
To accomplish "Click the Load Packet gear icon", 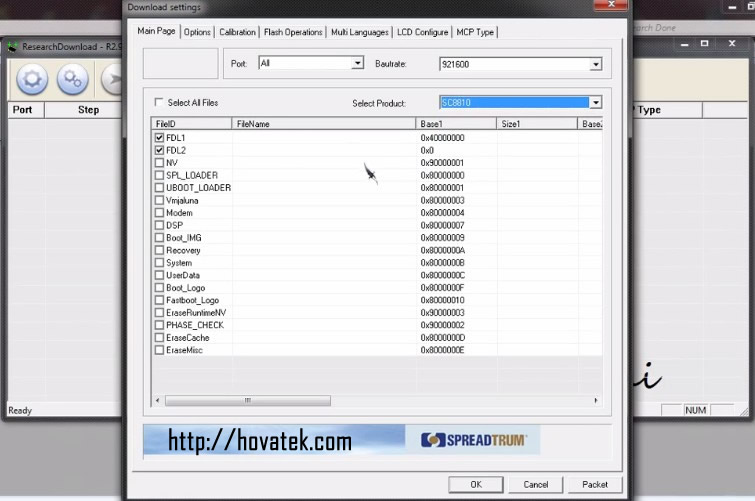I will point(32,78).
